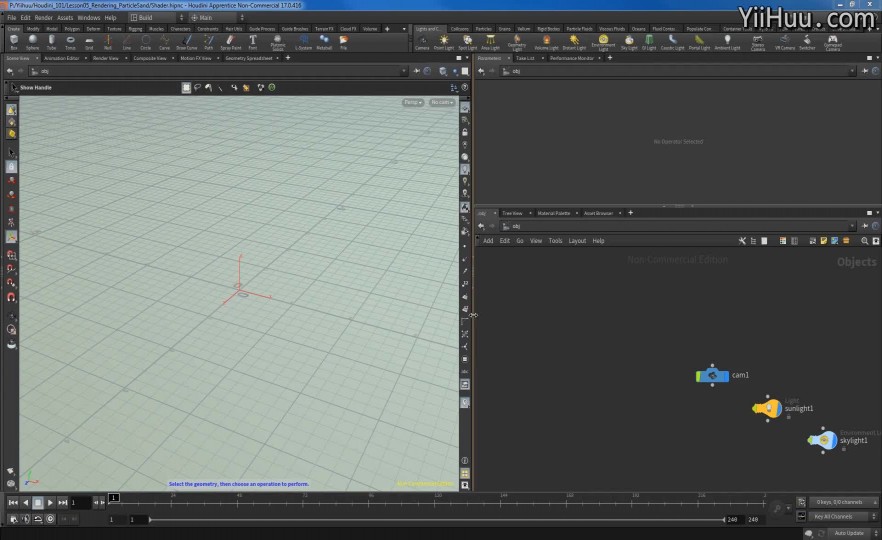Toggle real-time playback button
The image size is (882, 540).
click(x=50, y=519)
